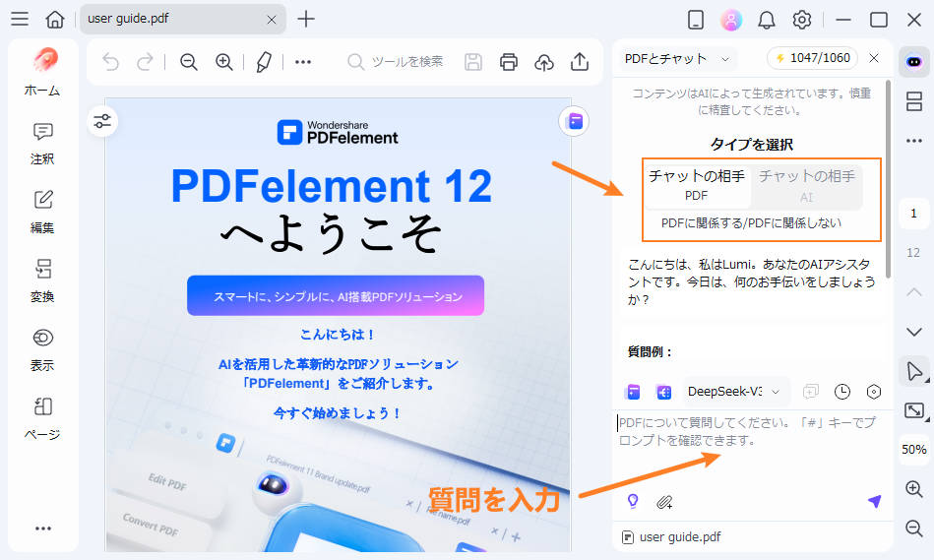The height and width of the screenshot is (560, 934).
Task: Zoom in using the toolbar magnifier
Action: [x=224, y=61]
